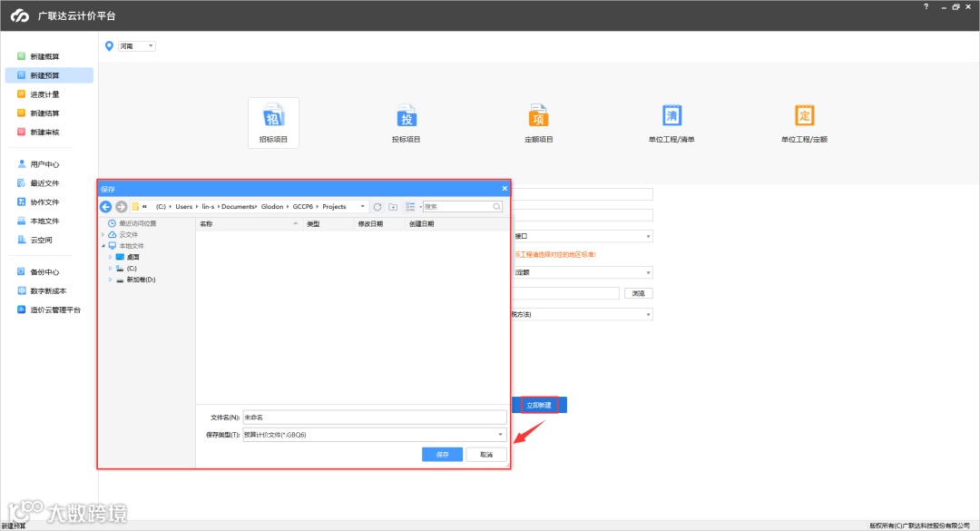Select GCCP6 in the path bar
The image size is (980, 531).
coord(302,206)
